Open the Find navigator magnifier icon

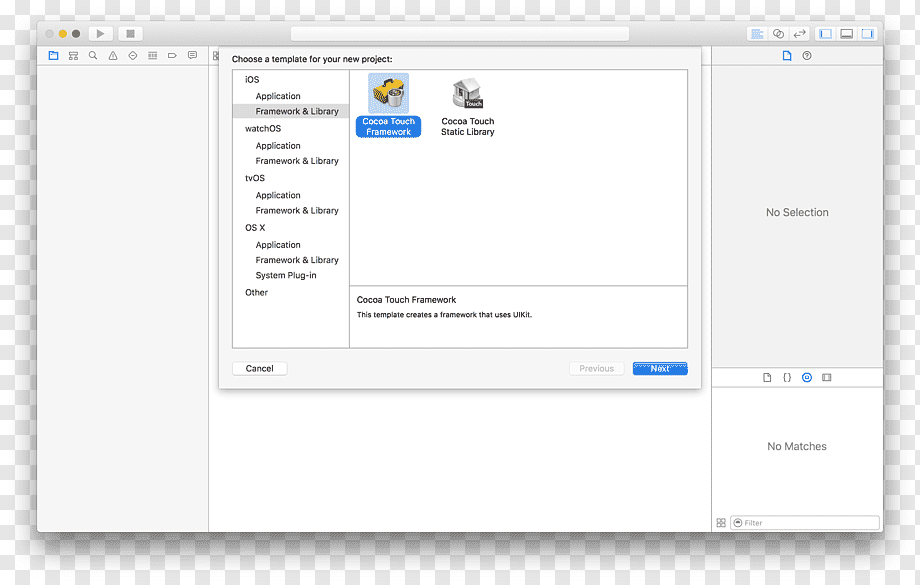pos(93,56)
